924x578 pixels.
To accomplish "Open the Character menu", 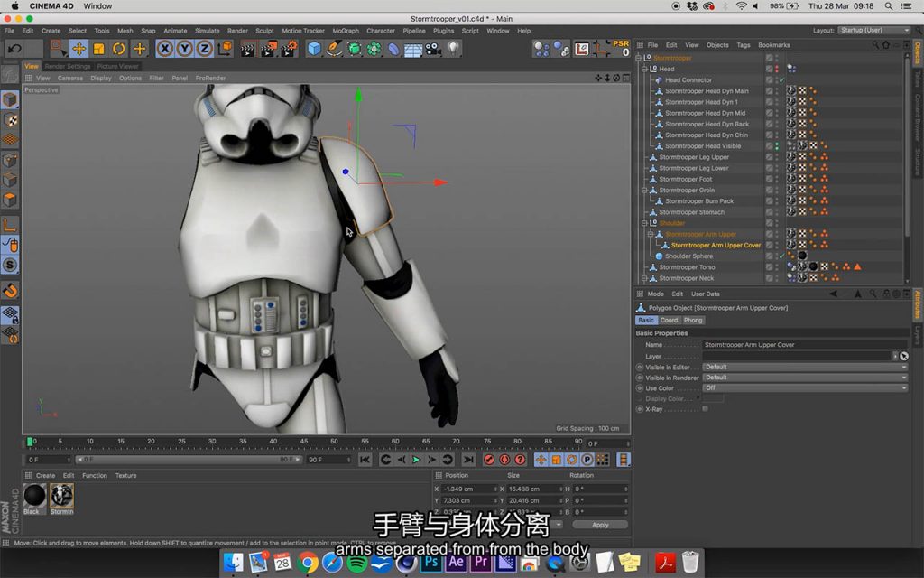I will [381, 31].
